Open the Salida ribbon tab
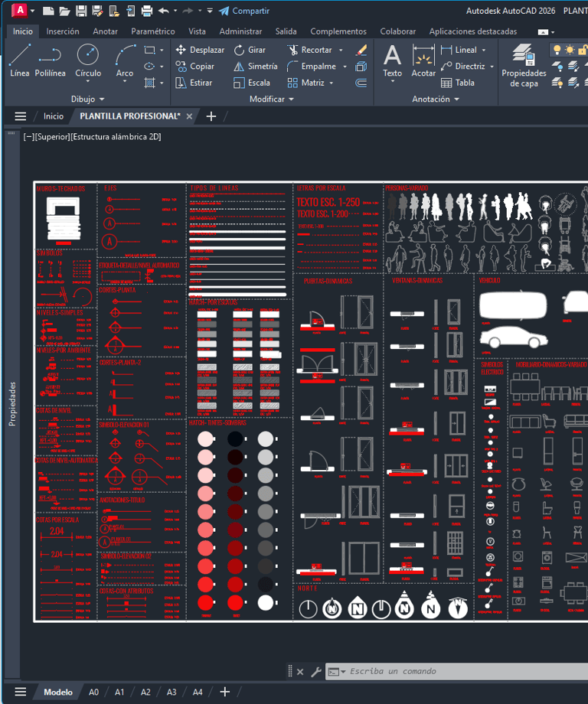 (286, 31)
